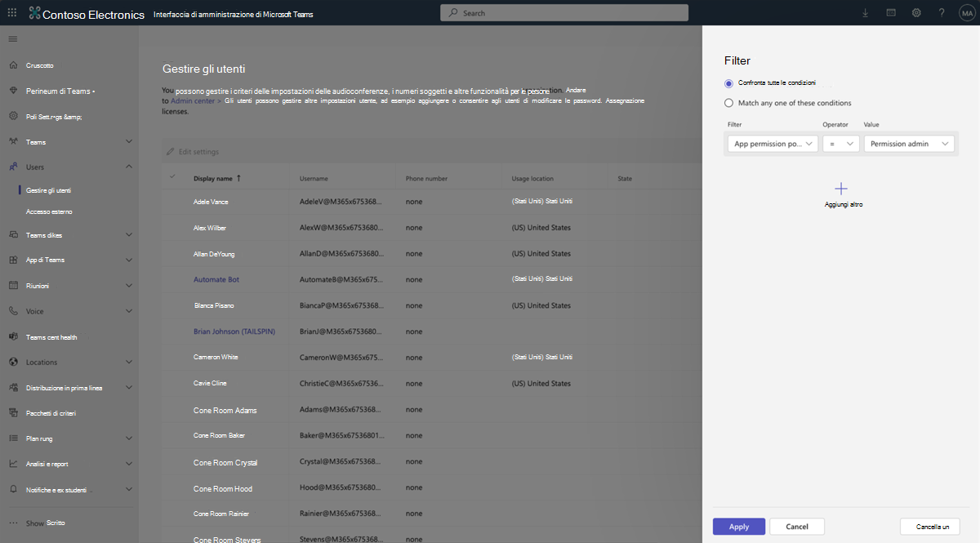
Task: Expand the Locations chevron
Action: tap(128, 362)
